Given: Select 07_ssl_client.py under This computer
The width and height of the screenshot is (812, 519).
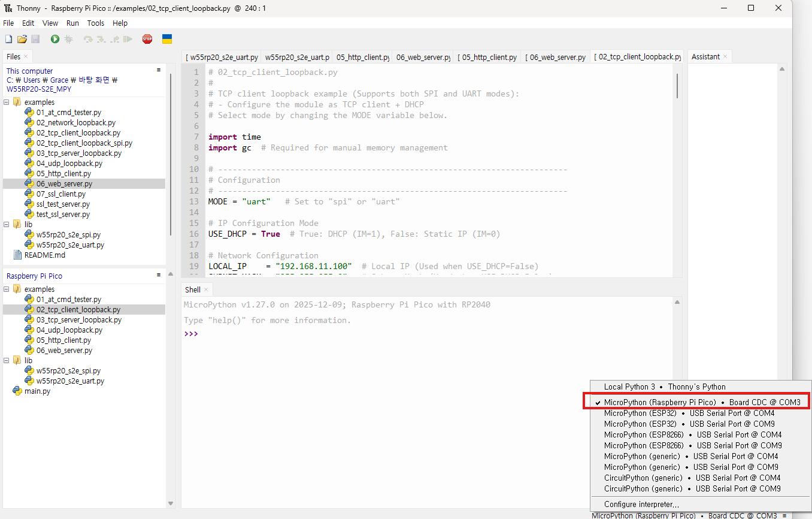Looking at the screenshot, I should tap(60, 194).
